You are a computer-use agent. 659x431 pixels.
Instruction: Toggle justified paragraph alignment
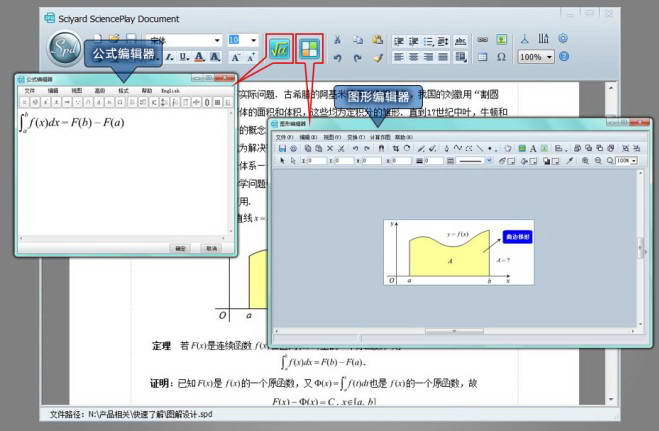[x=443, y=57]
